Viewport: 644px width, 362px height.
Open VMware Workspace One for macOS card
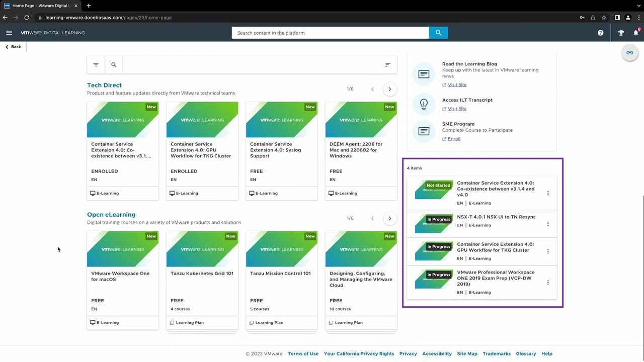coord(123,280)
